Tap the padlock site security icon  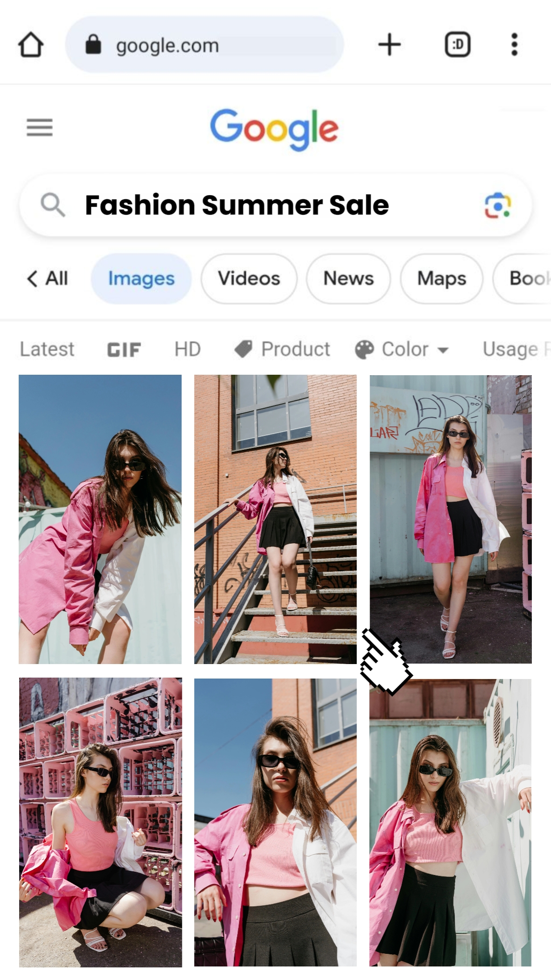click(x=93, y=45)
